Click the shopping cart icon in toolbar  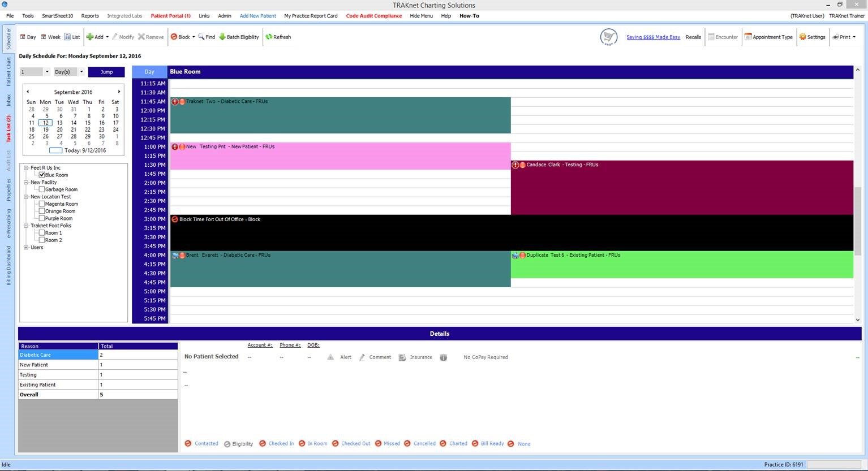tap(608, 37)
